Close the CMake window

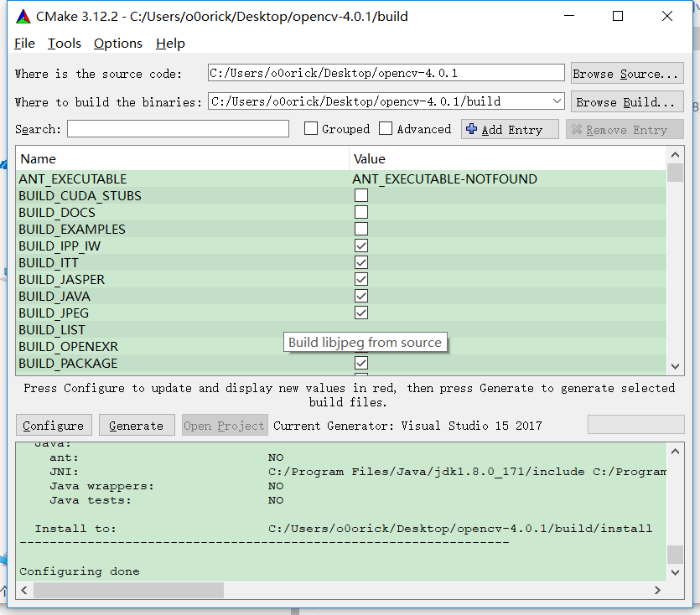[x=667, y=16]
